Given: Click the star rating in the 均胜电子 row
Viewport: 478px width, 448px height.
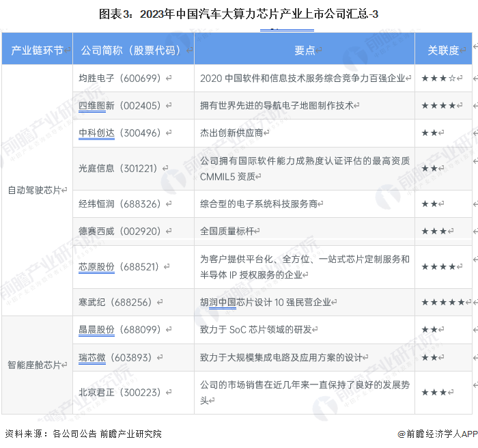Looking at the screenshot, I should coord(438,79).
